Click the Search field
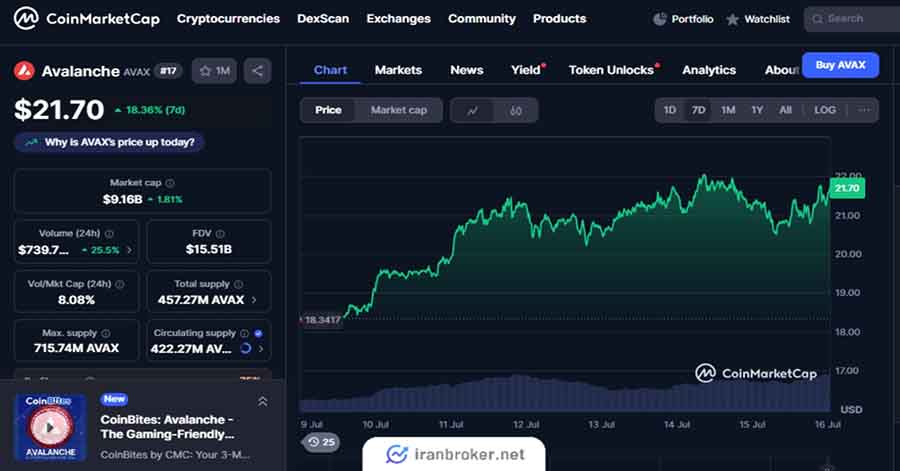Viewport: 900px width, 471px height. [852, 19]
